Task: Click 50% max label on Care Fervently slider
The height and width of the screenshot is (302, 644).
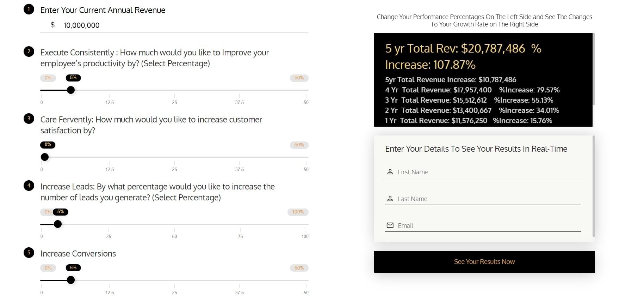Action: tap(299, 145)
